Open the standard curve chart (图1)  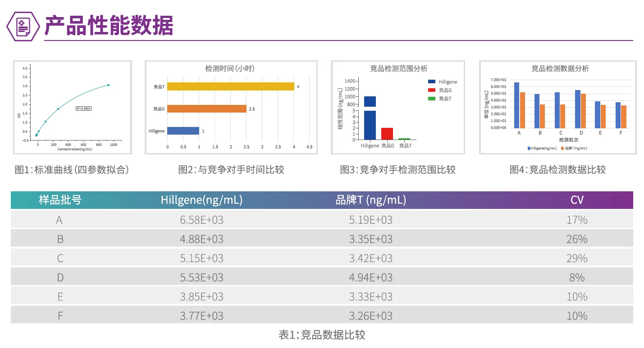pos(73,107)
